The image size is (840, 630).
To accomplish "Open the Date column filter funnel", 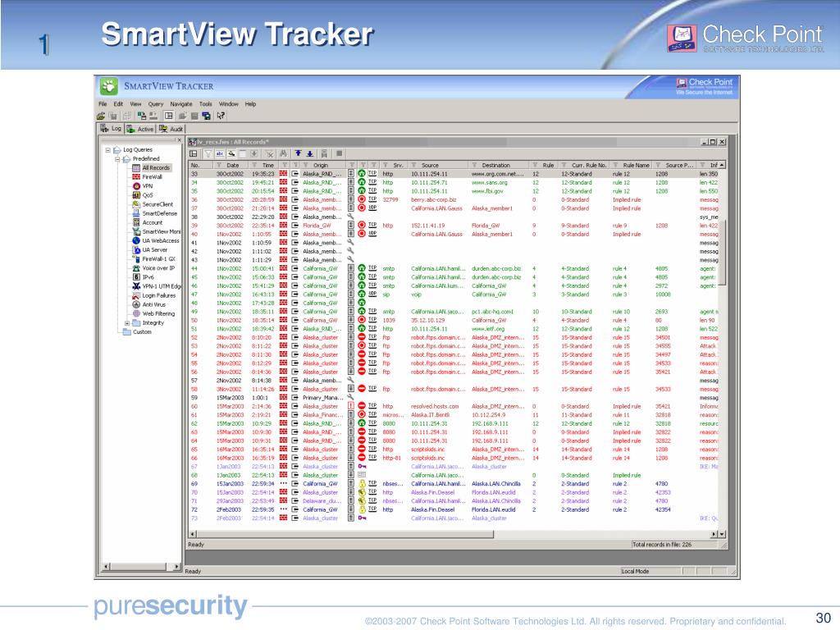I will (220, 165).
